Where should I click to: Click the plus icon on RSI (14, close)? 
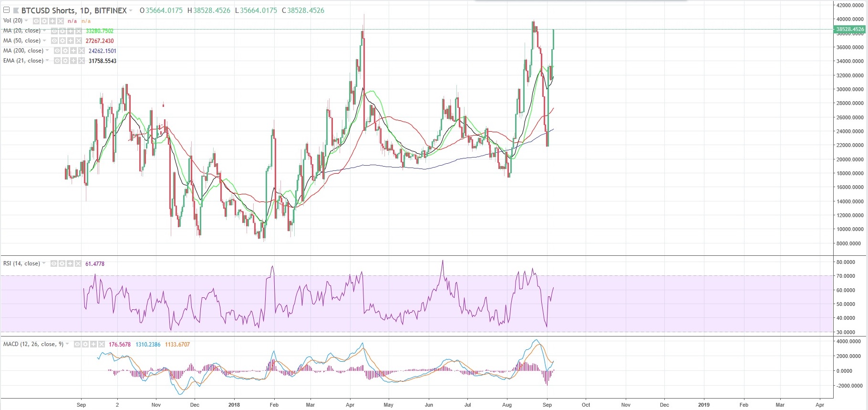tap(70, 263)
